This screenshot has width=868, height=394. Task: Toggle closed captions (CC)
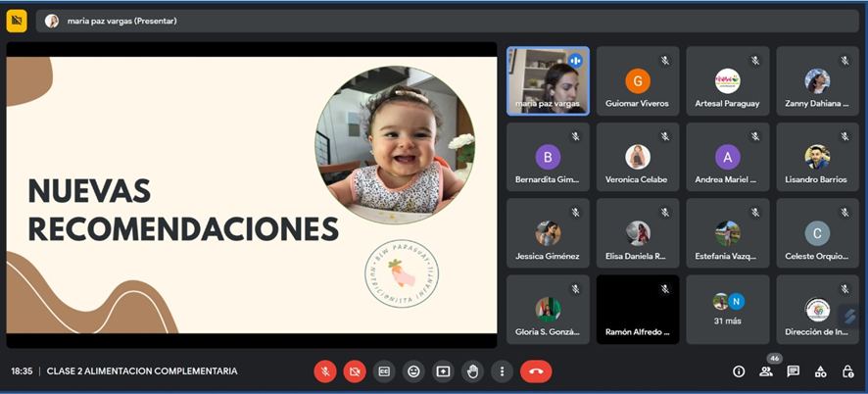(x=384, y=371)
